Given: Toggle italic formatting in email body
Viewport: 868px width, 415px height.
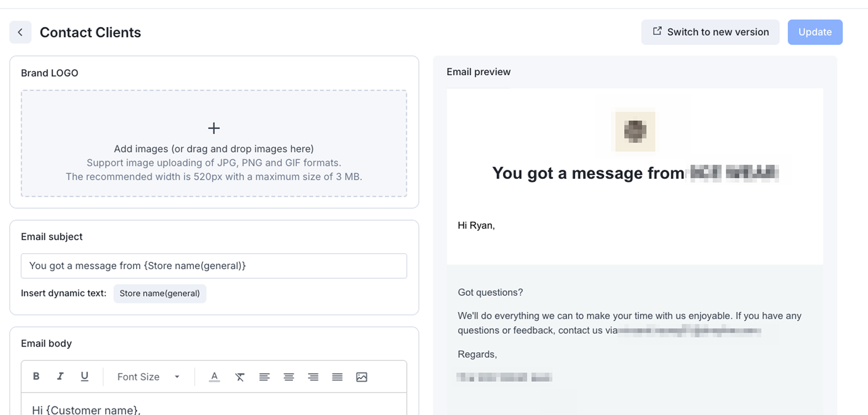Looking at the screenshot, I should click(x=60, y=377).
